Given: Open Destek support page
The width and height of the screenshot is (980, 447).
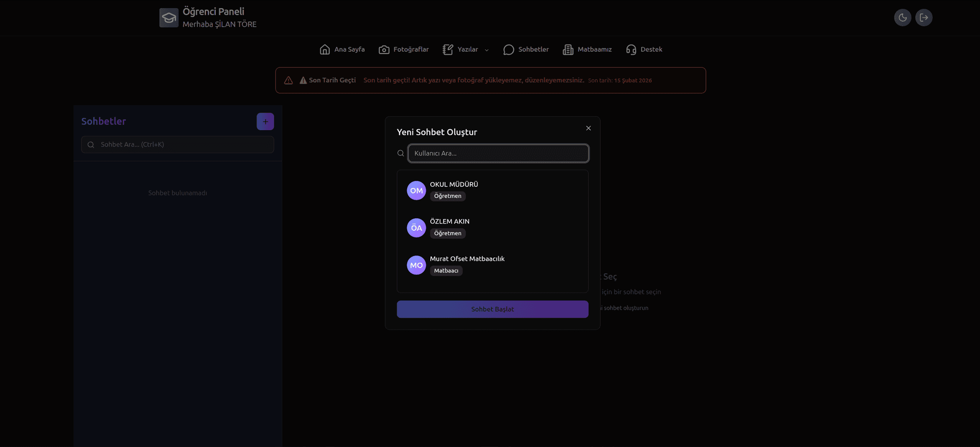Looking at the screenshot, I should [x=644, y=49].
